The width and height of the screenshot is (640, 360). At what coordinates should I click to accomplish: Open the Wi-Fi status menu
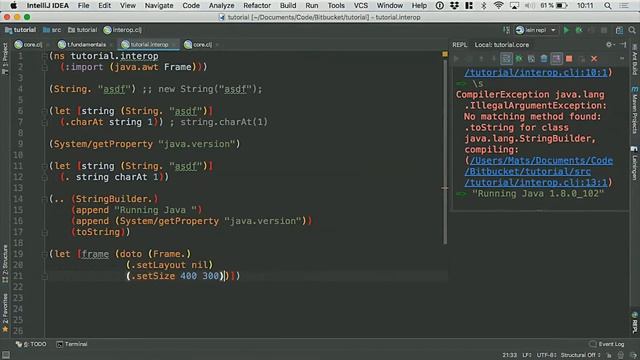tap(498, 5)
